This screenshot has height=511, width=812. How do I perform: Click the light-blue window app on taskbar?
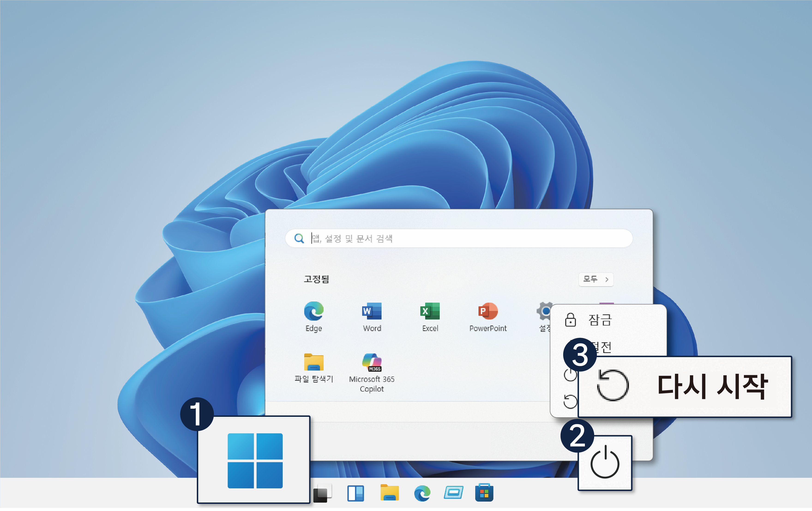coord(453,493)
